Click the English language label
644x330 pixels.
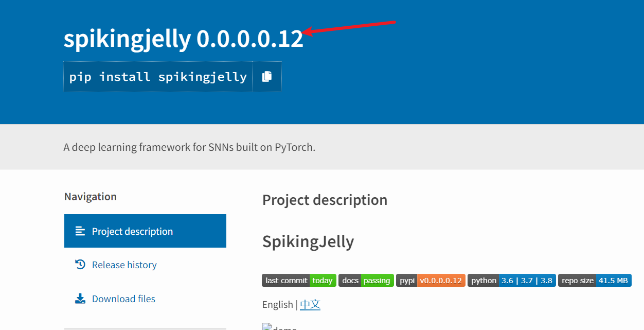click(278, 304)
